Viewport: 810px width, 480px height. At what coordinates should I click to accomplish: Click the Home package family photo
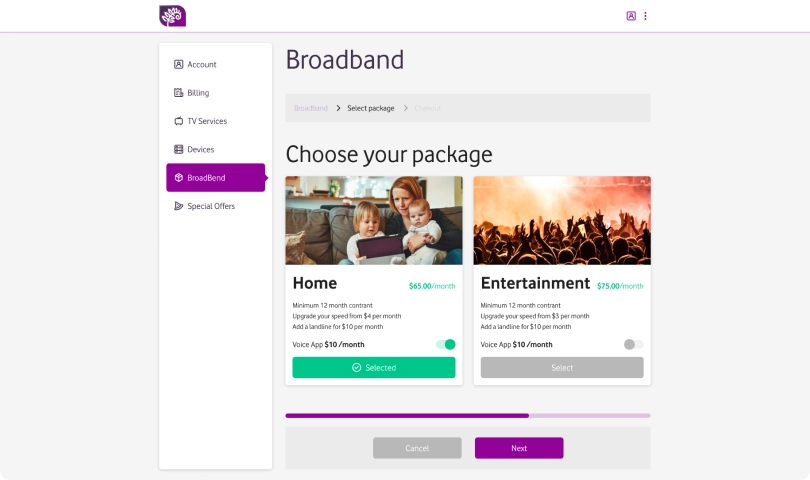[x=374, y=220]
